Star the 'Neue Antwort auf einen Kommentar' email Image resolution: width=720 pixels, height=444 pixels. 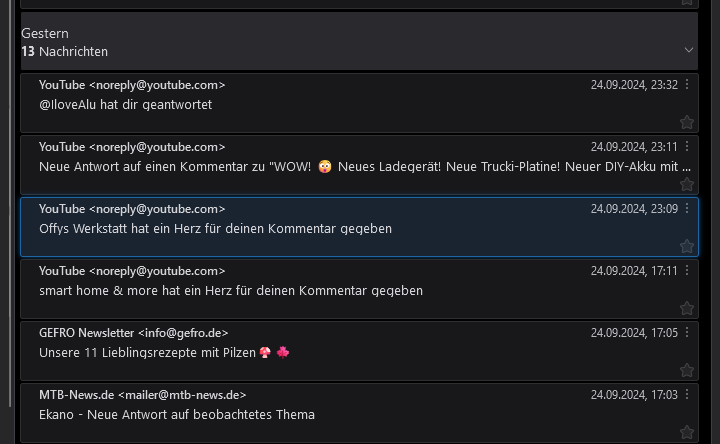(686, 184)
